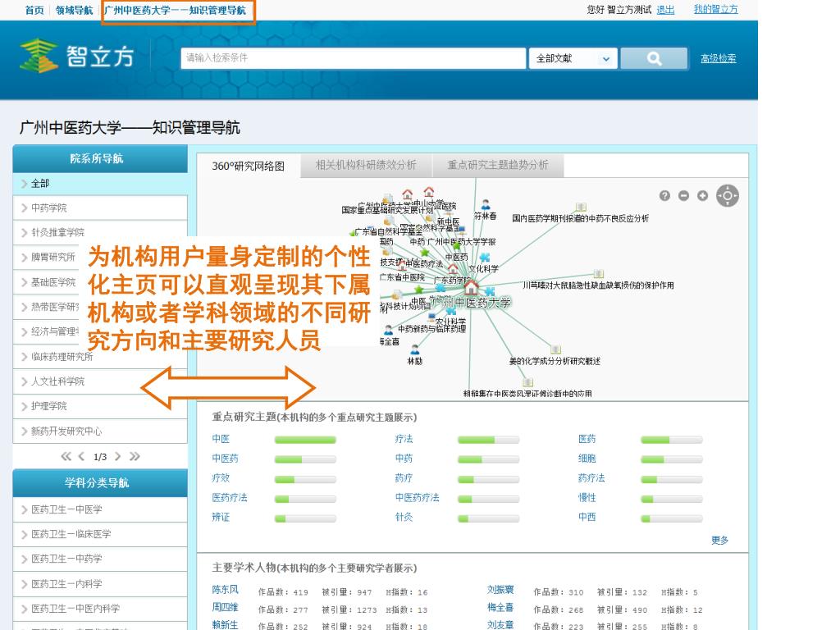840x630 pixels.
Task: Open 高级检索 advanced search link
Action: click(719, 58)
